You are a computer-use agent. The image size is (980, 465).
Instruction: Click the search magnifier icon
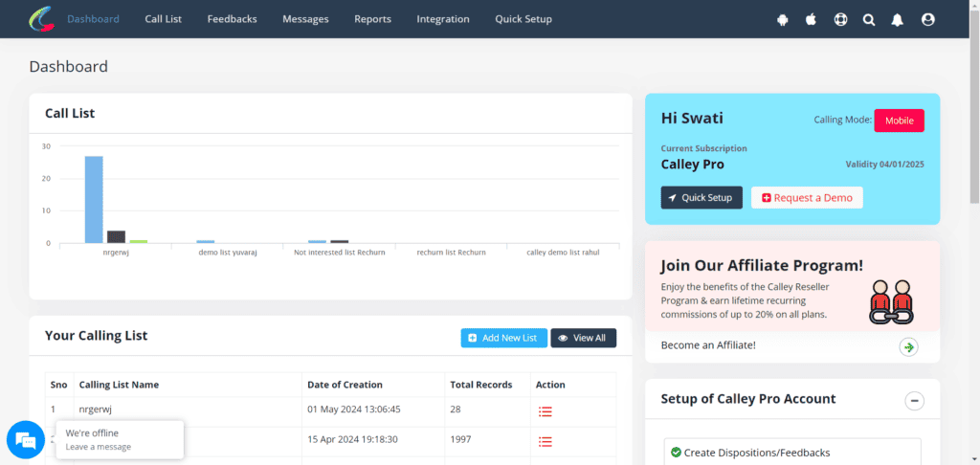pyautogui.click(x=869, y=19)
